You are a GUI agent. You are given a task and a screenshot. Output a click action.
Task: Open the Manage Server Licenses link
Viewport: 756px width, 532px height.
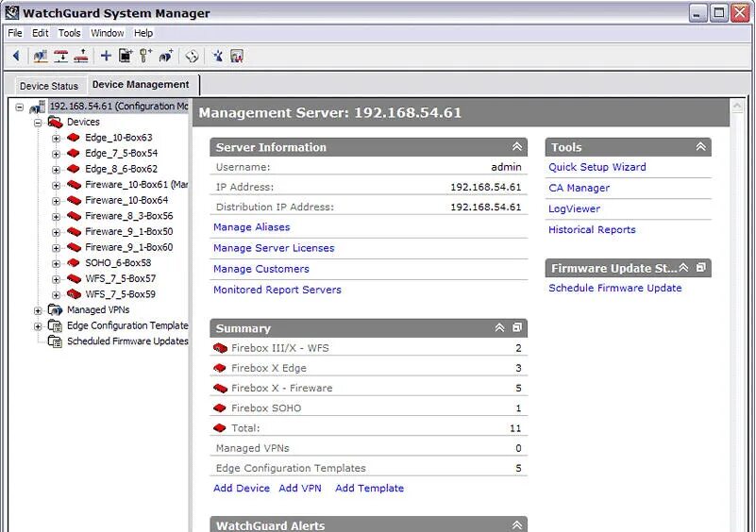[x=274, y=248]
